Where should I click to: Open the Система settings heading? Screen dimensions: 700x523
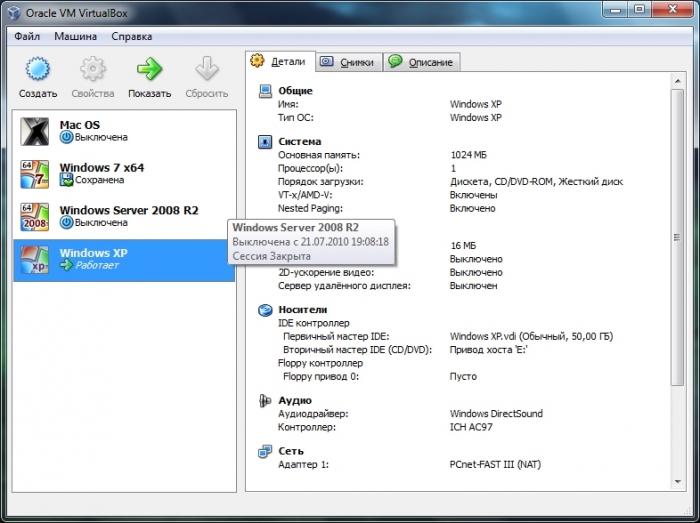tap(299, 142)
